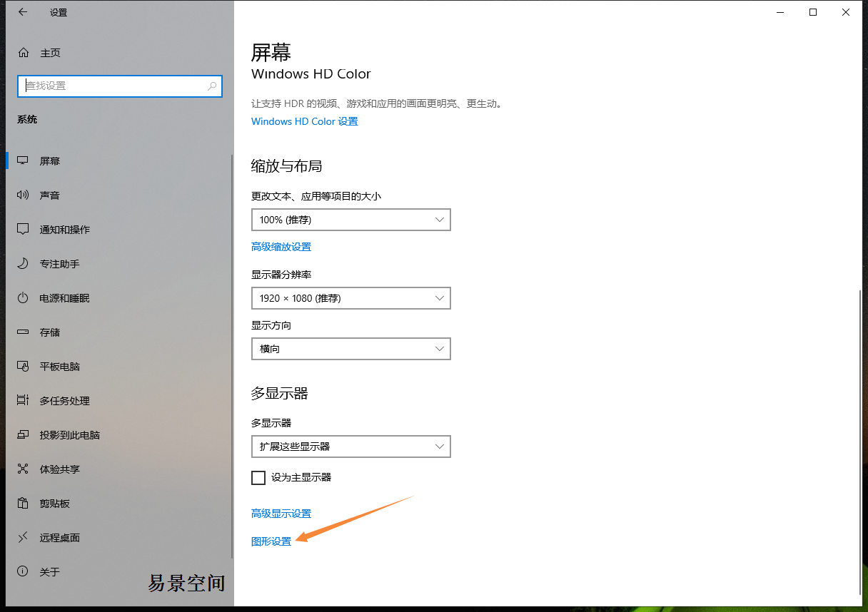This screenshot has width=868, height=612.
Task: Click the 剪贴板 clipboard icon
Action: (x=24, y=504)
